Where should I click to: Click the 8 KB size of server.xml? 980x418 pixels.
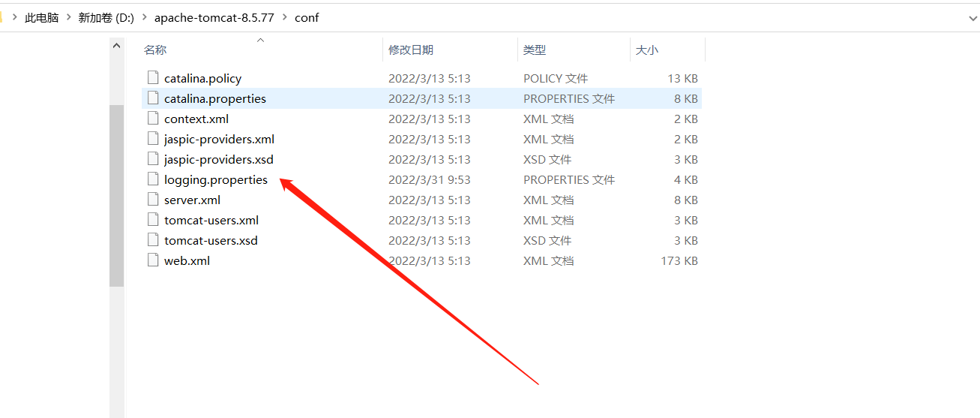click(686, 200)
